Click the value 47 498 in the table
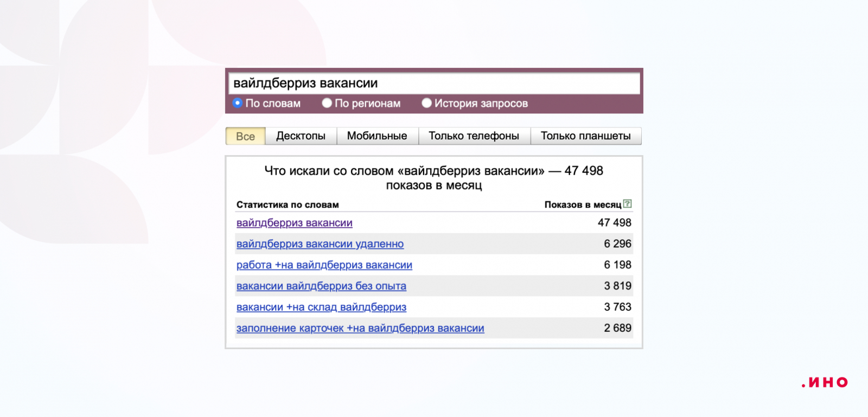Image resolution: width=868 pixels, height=417 pixels. tap(615, 223)
